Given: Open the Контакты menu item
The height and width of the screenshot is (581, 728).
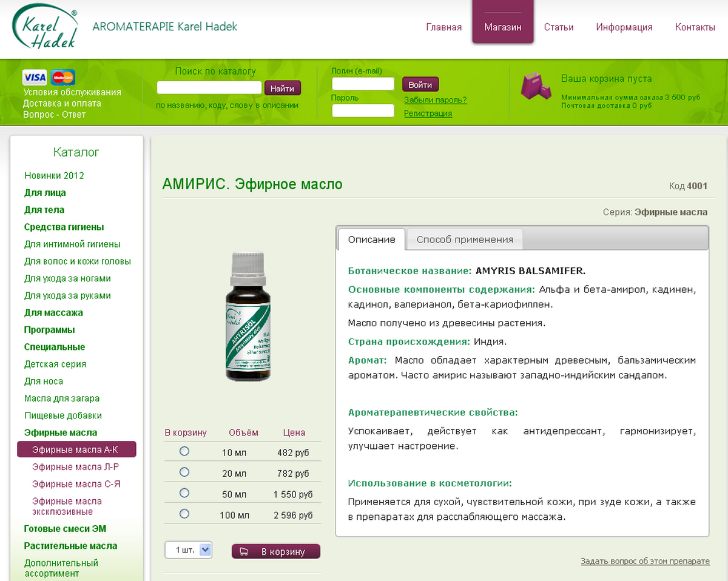Looking at the screenshot, I should click(x=695, y=27).
